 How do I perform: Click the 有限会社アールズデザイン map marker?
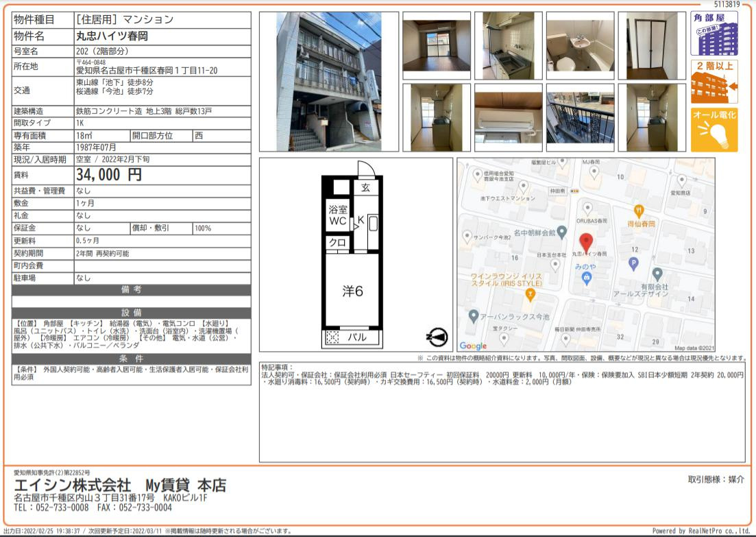tap(657, 274)
